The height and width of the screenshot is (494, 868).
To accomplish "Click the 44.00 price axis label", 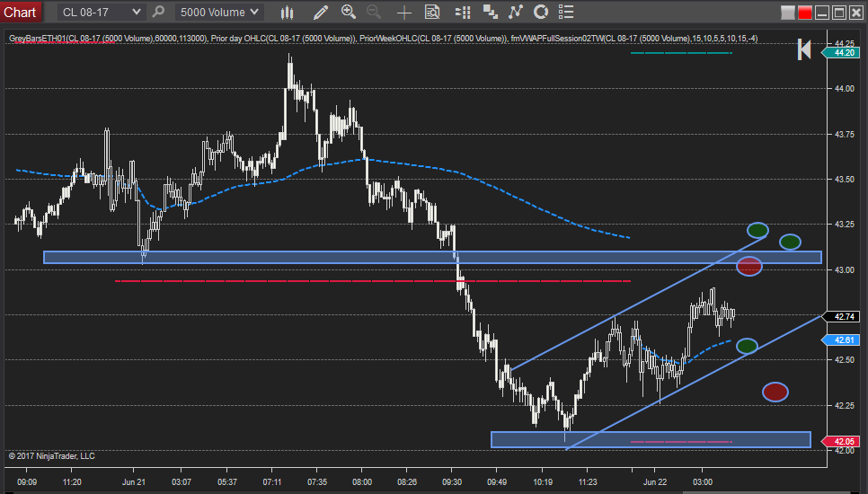I will click(845, 89).
